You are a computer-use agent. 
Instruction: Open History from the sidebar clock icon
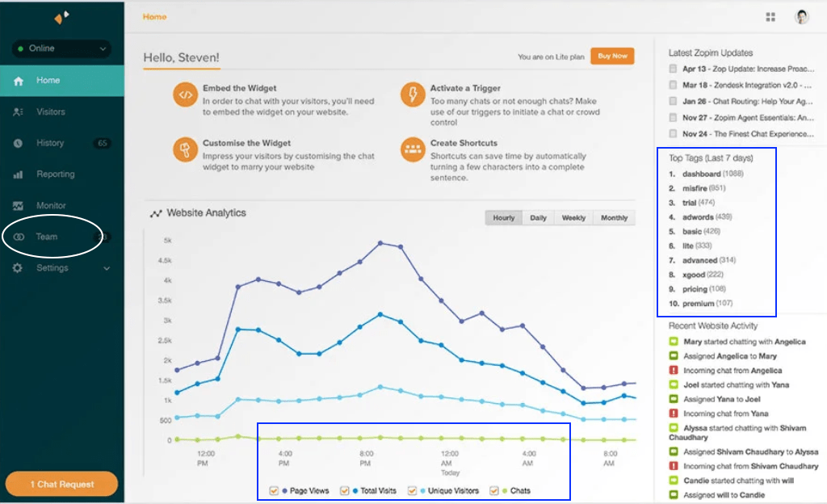tap(18, 142)
